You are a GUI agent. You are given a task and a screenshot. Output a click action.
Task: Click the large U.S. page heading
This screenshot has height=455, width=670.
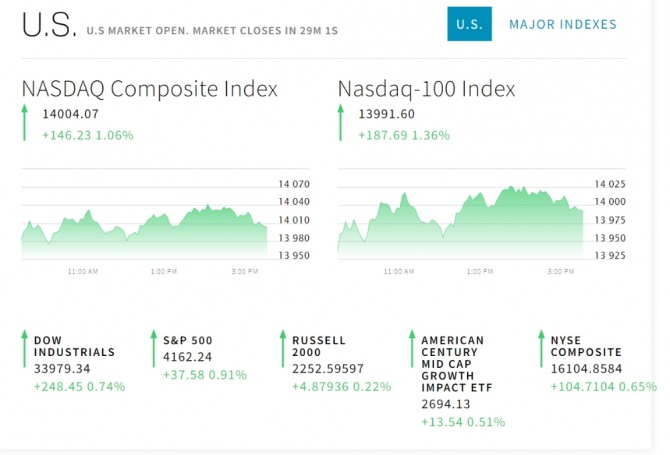coord(48,26)
